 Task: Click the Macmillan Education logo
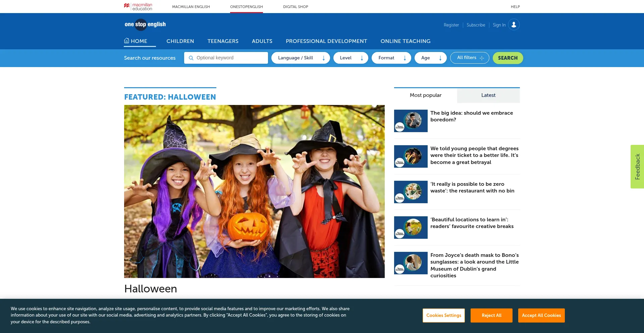tap(138, 6)
